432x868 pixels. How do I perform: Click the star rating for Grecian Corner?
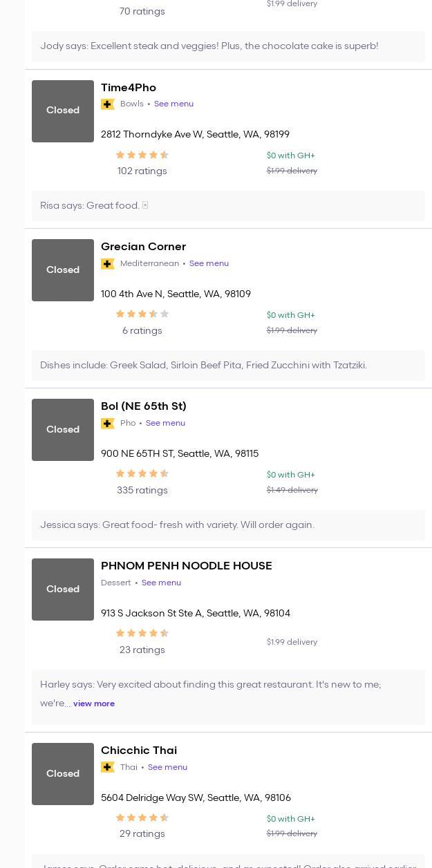point(142,314)
